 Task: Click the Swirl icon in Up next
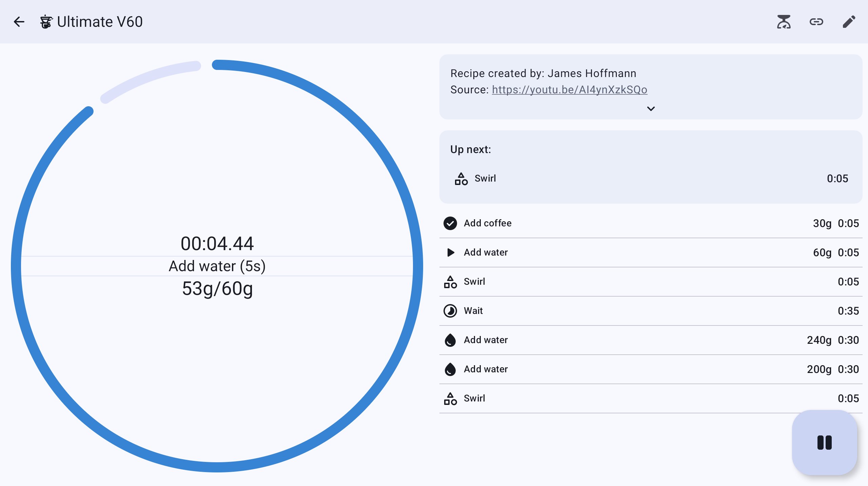pyautogui.click(x=461, y=179)
